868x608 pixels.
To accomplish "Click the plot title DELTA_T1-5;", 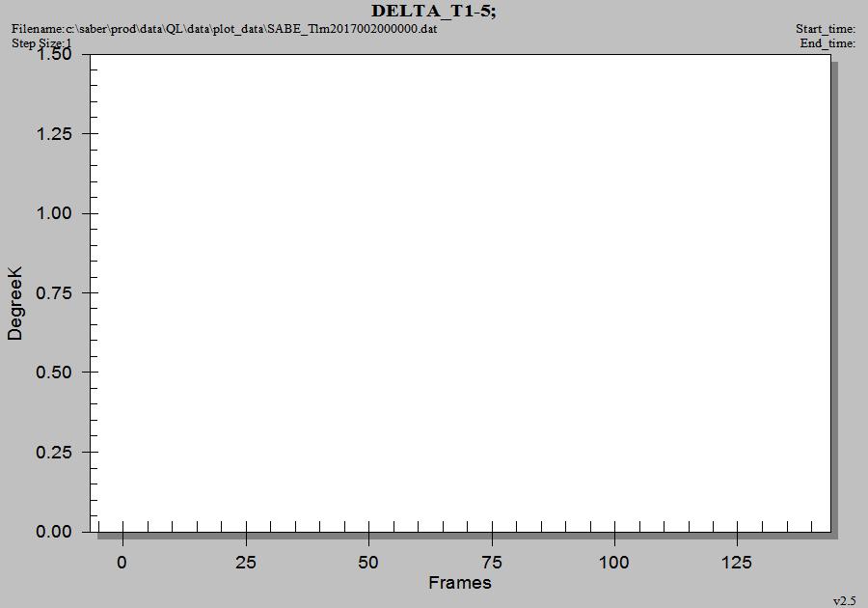I will pos(433,11).
